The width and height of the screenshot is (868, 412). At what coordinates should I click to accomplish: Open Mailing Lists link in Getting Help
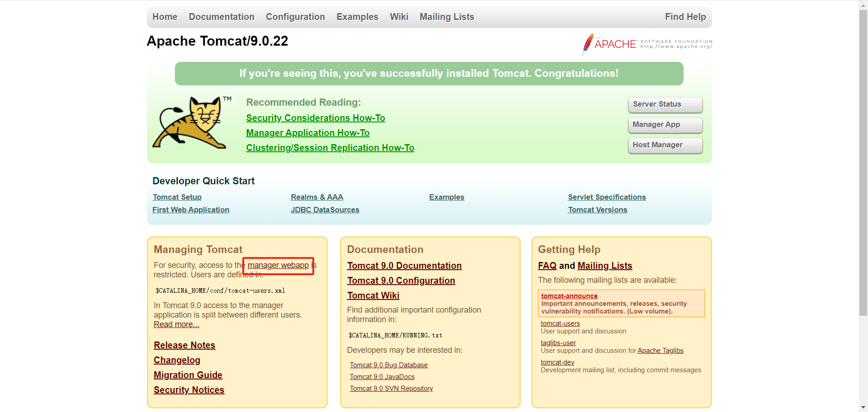[x=604, y=266]
